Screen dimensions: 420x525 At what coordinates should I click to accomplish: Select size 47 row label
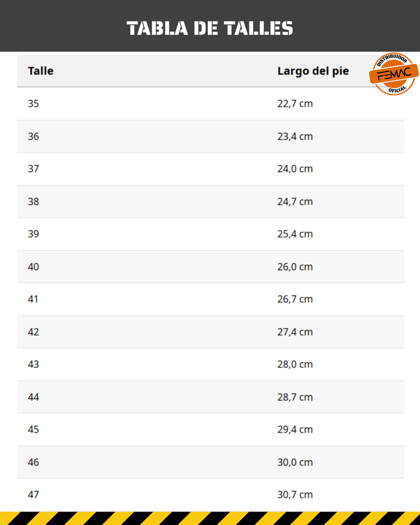pyautogui.click(x=34, y=495)
